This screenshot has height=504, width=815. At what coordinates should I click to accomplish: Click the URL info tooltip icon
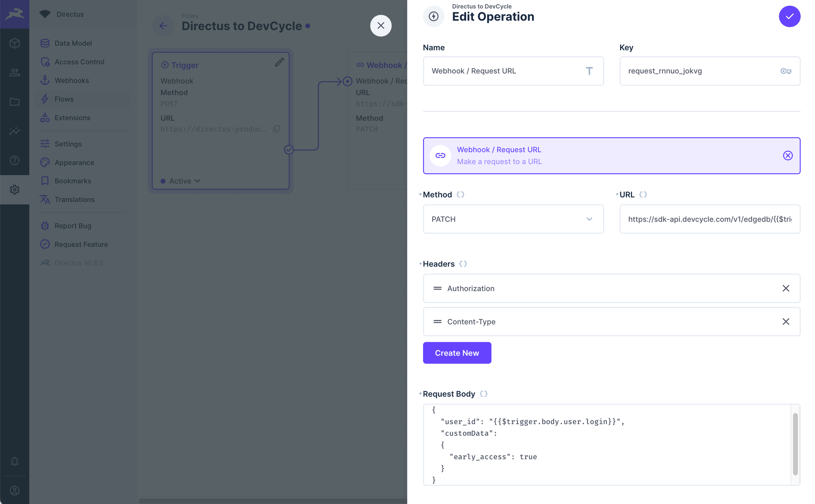tap(643, 194)
